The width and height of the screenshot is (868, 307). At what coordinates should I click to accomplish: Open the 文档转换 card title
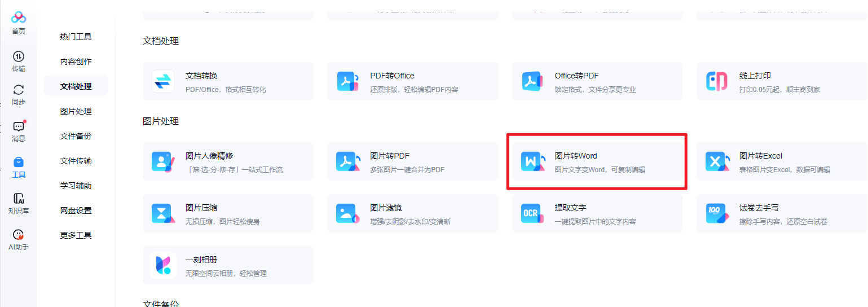201,76
